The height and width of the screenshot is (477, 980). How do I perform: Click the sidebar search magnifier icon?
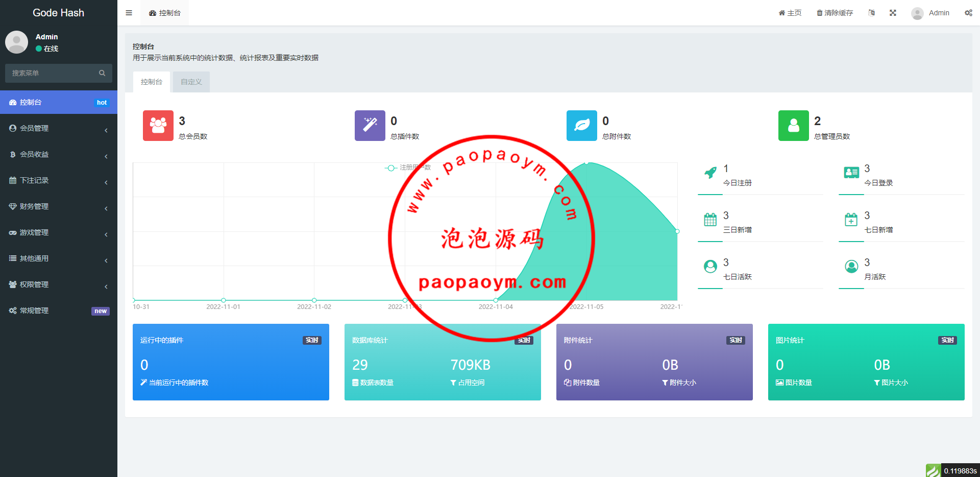(x=102, y=73)
